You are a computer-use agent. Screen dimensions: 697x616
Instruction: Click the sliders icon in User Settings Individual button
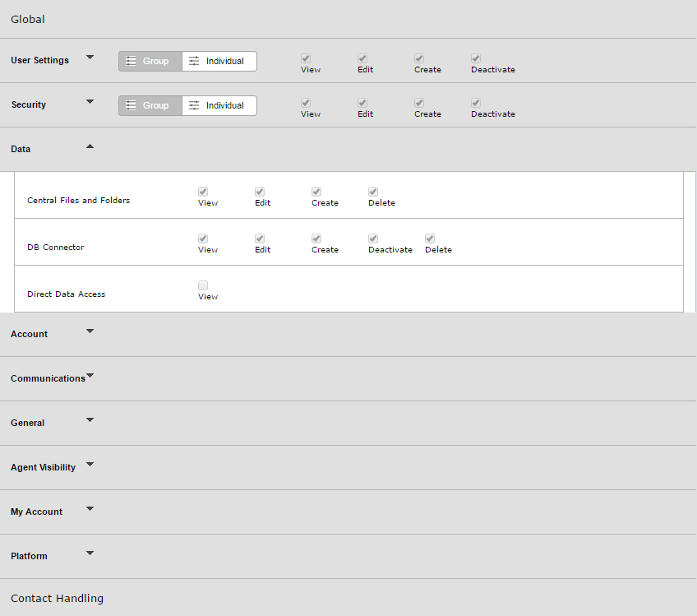pos(194,61)
